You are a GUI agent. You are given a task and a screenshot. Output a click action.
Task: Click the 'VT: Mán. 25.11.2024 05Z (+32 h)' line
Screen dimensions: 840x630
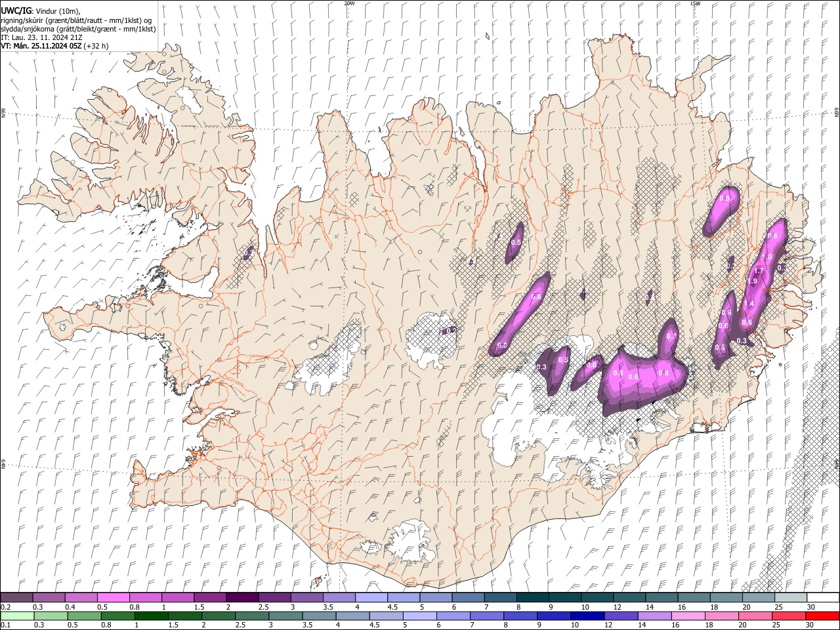pyautogui.click(x=55, y=46)
